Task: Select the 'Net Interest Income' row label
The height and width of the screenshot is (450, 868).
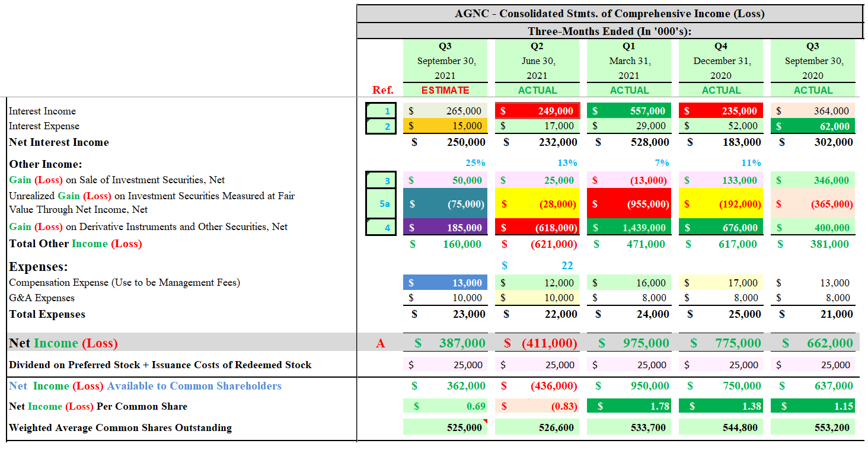Action: tap(59, 142)
